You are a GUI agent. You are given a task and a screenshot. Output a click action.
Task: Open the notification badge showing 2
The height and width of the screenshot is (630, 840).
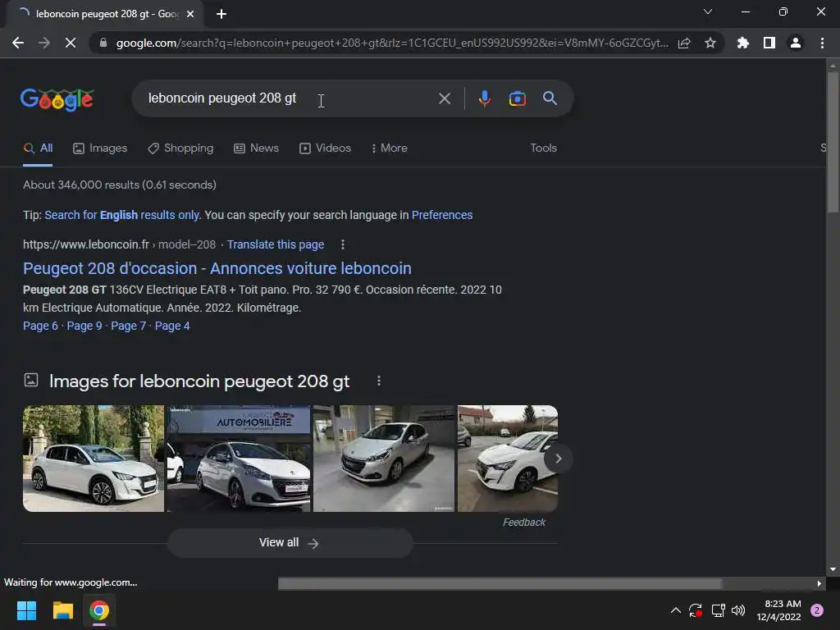point(817,610)
